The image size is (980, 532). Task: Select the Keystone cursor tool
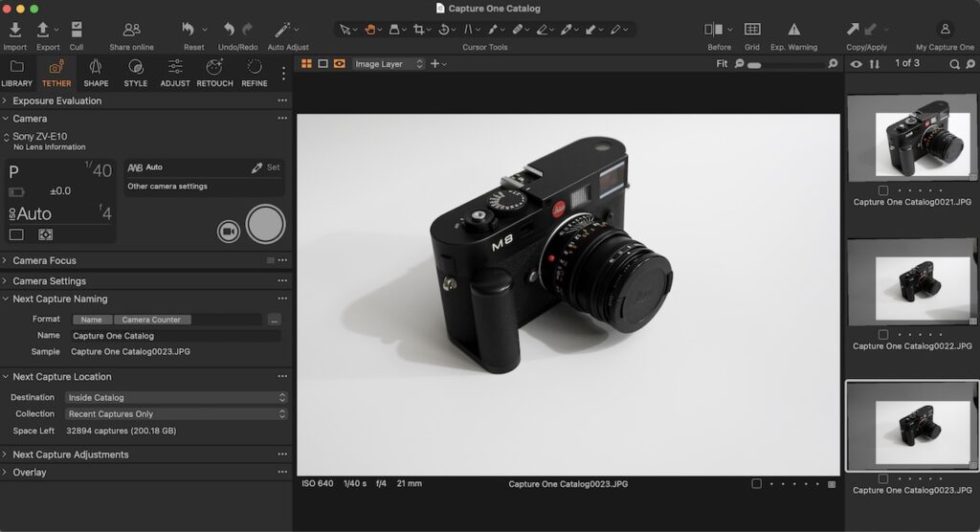tap(468, 30)
